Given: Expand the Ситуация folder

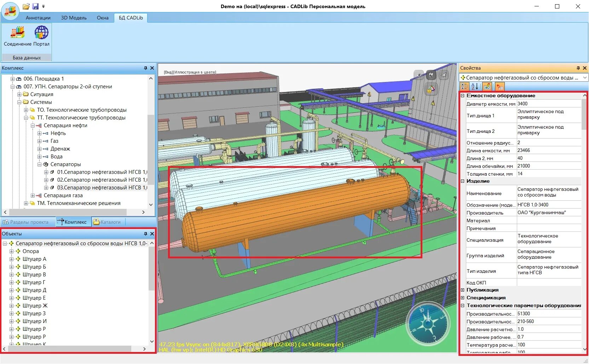Looking at the screenshot, I should [19, 94].
